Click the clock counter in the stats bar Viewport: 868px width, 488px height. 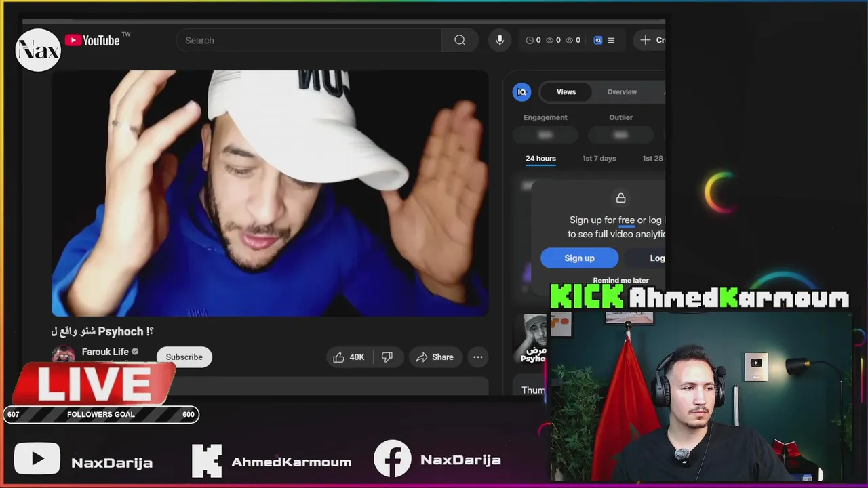[534, 41]
